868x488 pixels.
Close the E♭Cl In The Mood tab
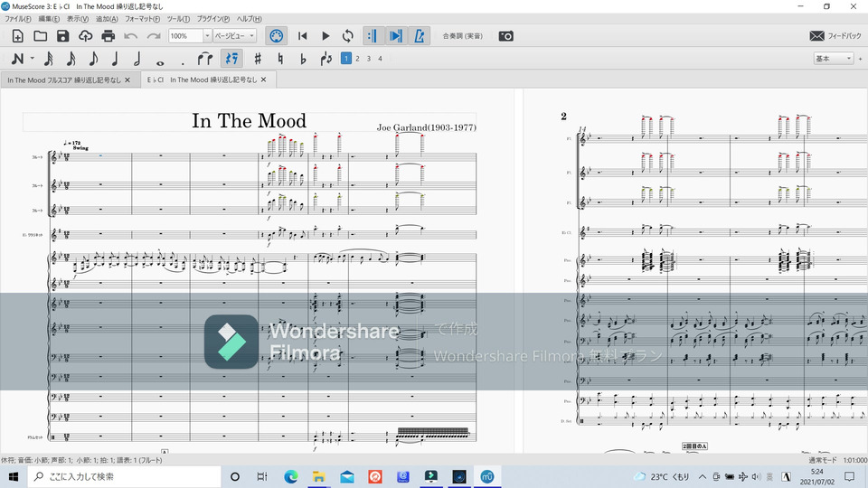[x=263, y=80]
